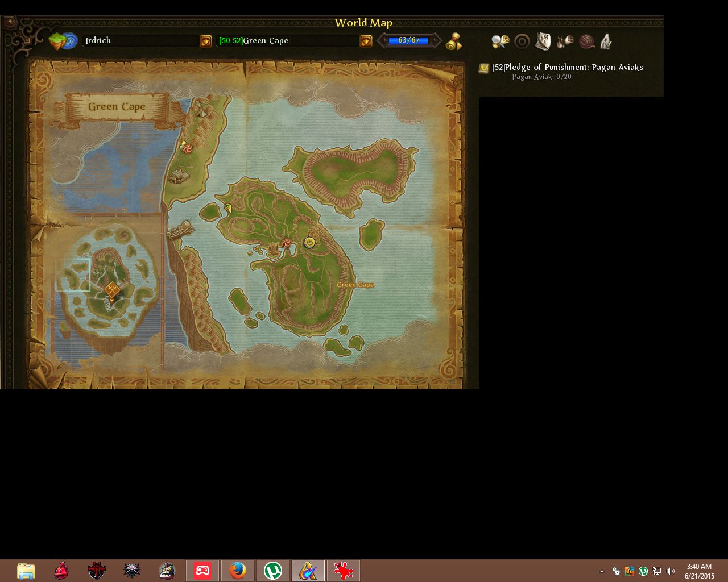This screenshot has width=728, height=582.
Task: Open the Irdrich continent dropdown
Action: click(206, 41)
